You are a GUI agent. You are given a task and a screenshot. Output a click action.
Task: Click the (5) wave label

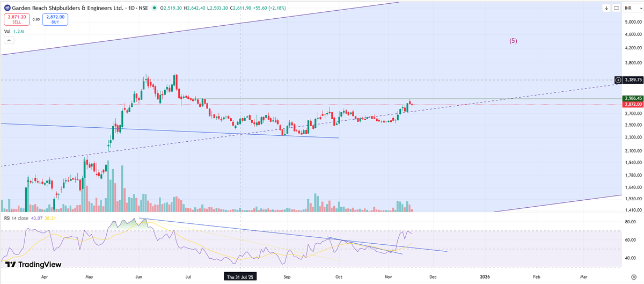tap(513, 41)
